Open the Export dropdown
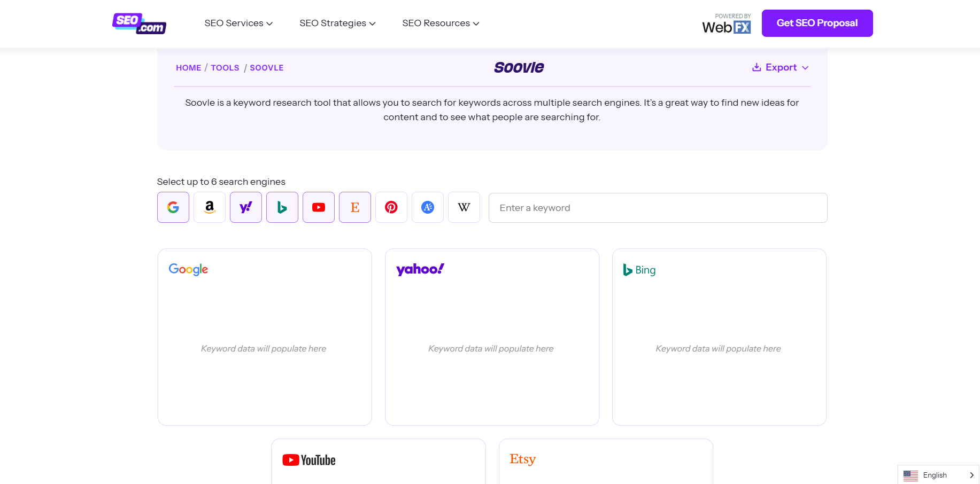The image size is (980, 484). click(x=781, y=67)
